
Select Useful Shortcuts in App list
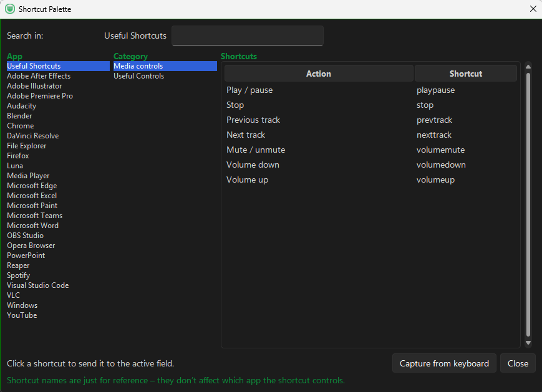point(58,66)
